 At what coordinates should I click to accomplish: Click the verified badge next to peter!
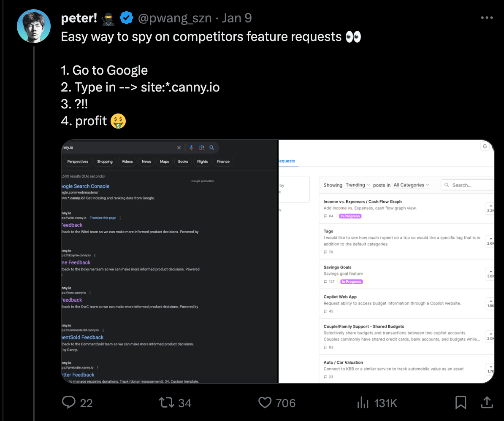click(x=126, y=18)
